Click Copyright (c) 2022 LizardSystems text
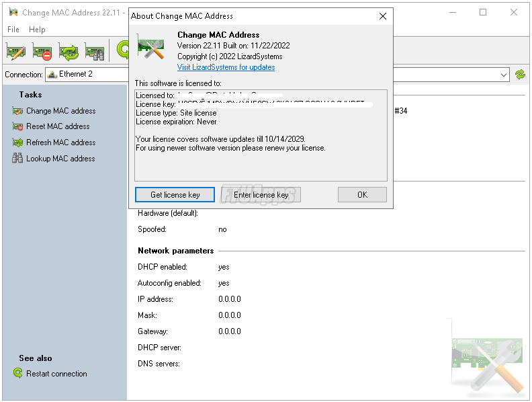The image size is (532, 402). (x=230, y=56)
